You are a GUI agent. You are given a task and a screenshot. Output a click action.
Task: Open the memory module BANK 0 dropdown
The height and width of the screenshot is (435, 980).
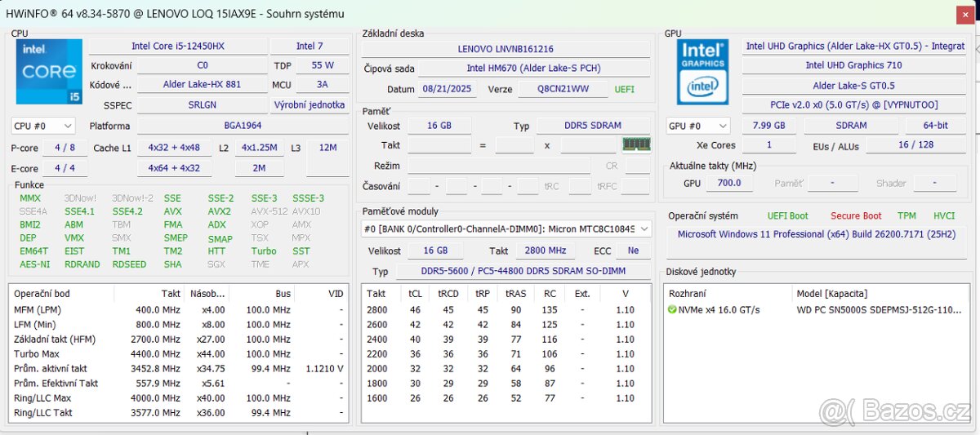(x=506, y=229)
